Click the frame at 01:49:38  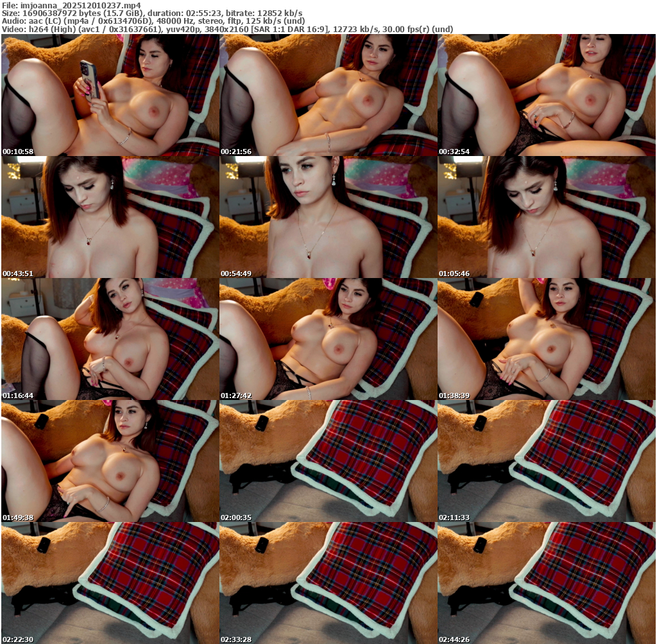pyautogui.click(x=110, y=461)
